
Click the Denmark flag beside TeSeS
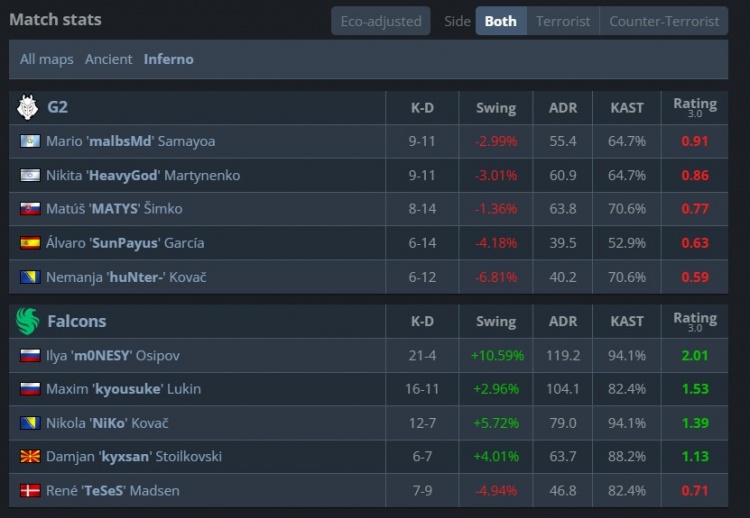pos(29,491)
